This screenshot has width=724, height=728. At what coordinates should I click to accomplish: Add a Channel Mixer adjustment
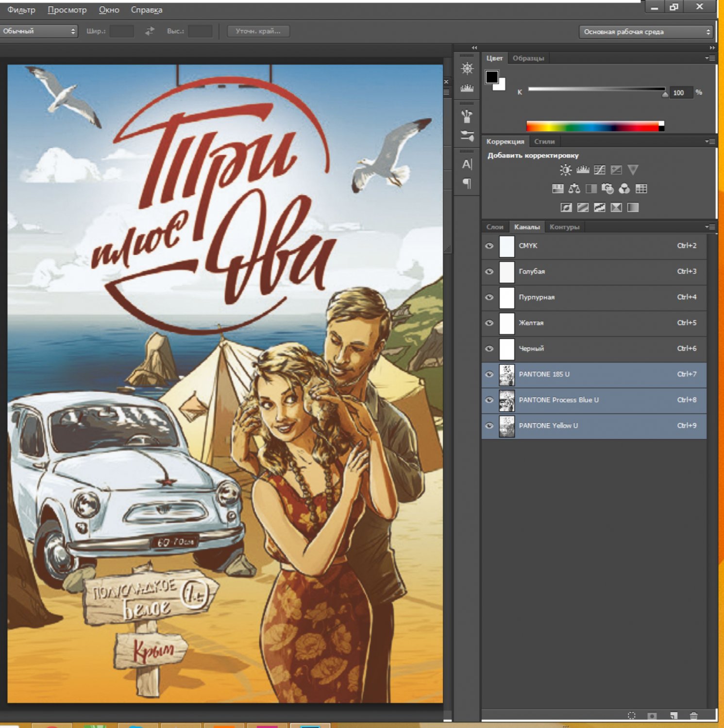pos(624,189)
